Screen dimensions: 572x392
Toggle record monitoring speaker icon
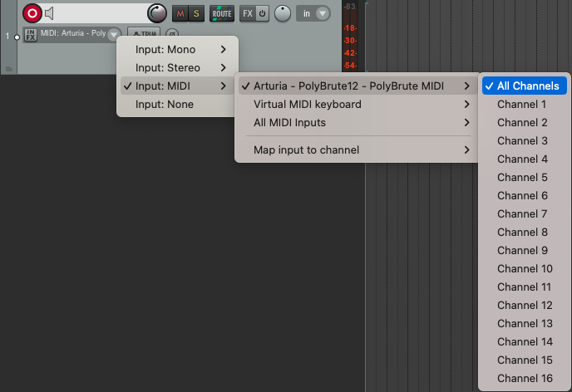pos(49,13)
